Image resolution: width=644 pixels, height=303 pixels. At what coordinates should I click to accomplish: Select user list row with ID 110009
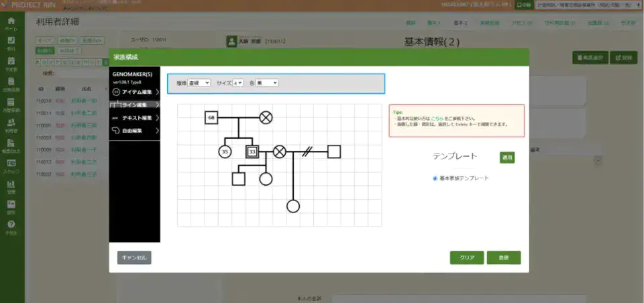(72, 150)
